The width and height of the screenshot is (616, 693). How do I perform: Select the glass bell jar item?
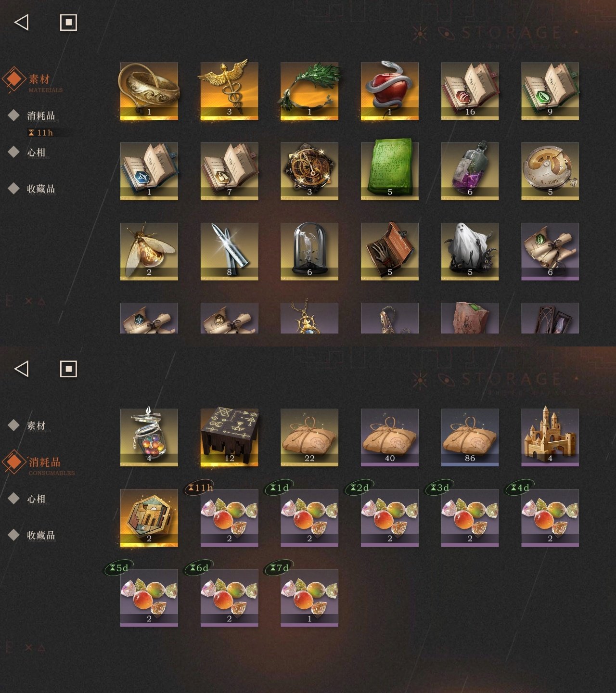pos(309,251)
